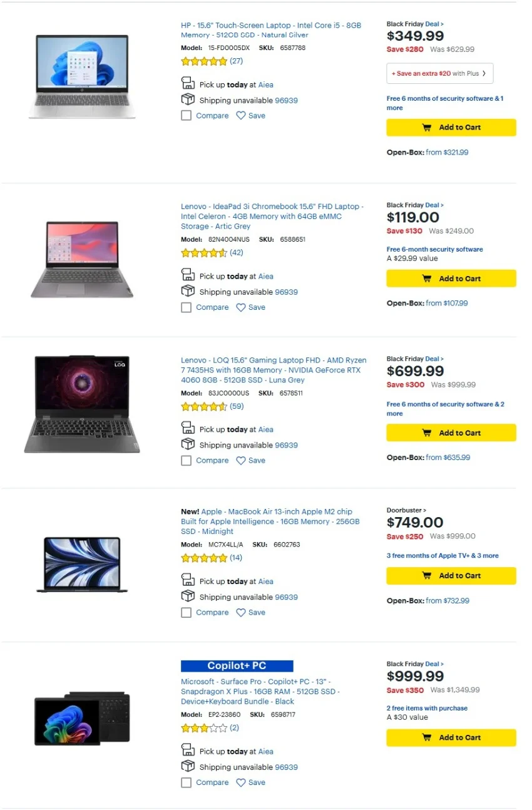Add the HP Touch-Screen Laptop to cart

click(451, 128)
